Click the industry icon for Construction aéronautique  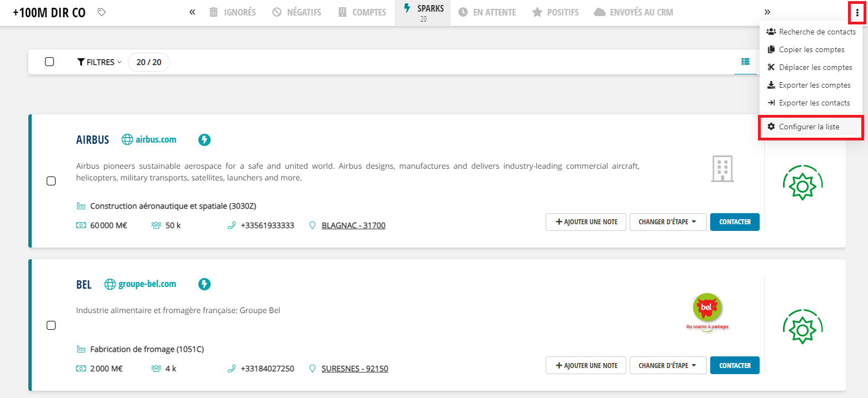81,206
